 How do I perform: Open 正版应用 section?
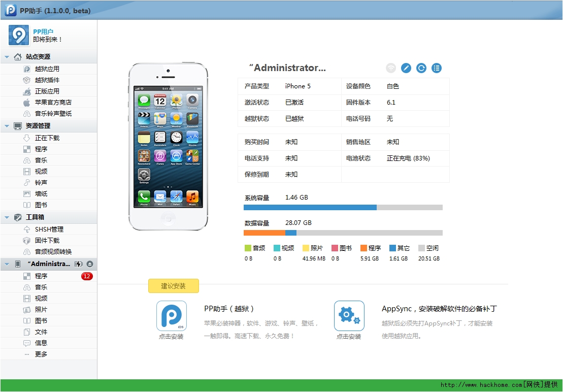pyautogui.click(x=48, y=91)
